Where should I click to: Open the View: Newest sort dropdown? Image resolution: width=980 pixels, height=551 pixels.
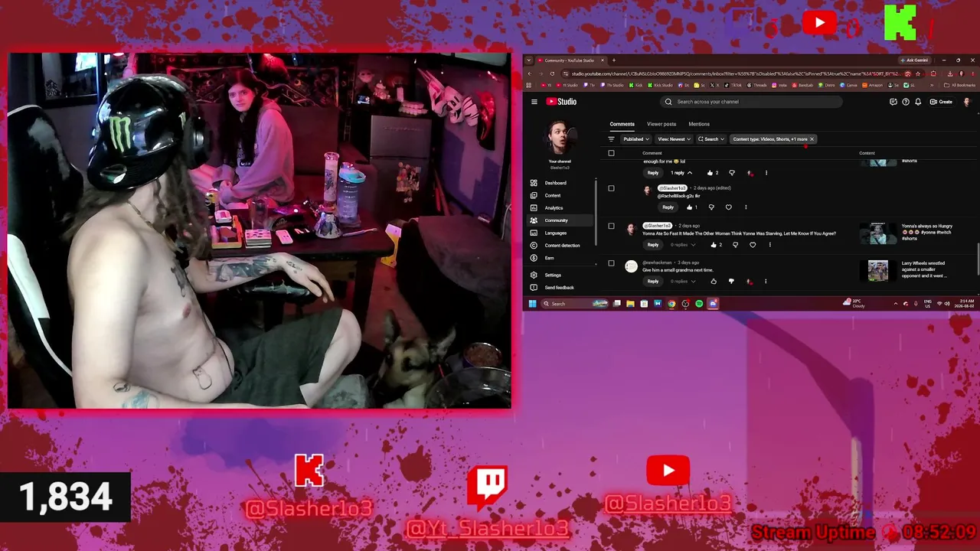(x=674, y=139)
